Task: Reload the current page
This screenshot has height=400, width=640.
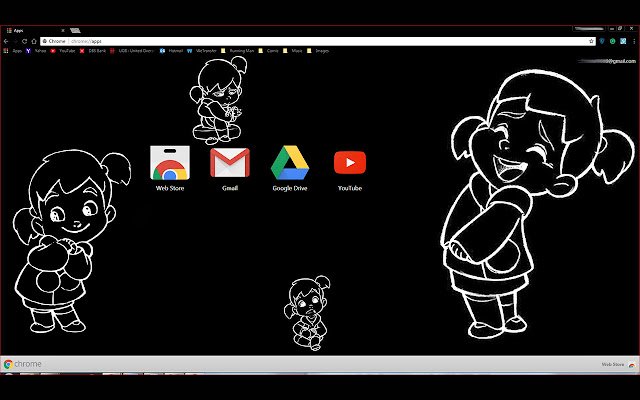Action: (x=24, y=41)
